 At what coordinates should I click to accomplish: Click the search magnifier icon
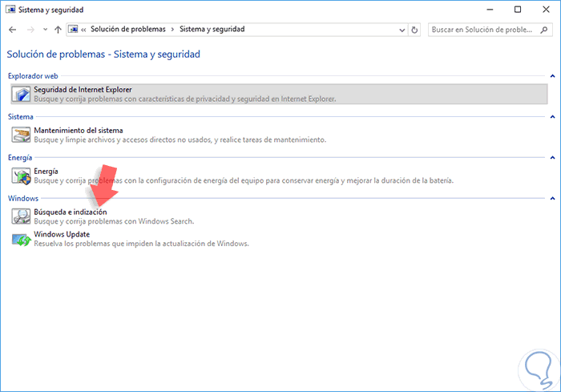544,30
